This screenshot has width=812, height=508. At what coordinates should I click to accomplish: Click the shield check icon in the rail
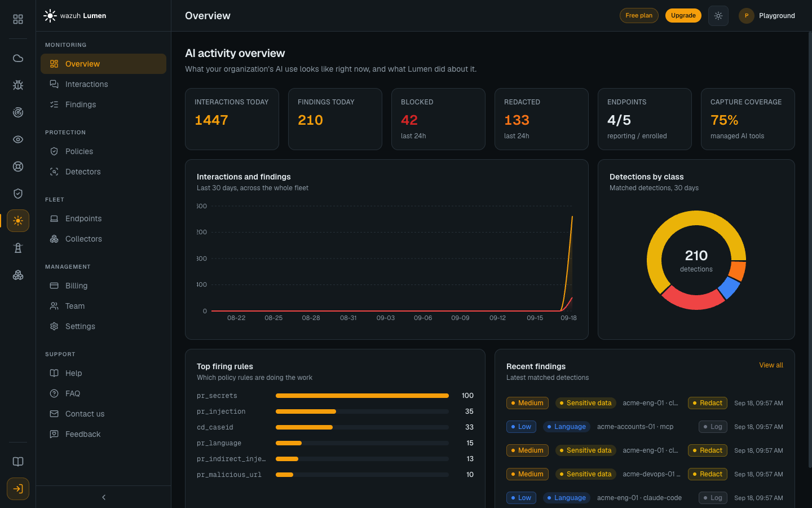[x=18, y=194]
